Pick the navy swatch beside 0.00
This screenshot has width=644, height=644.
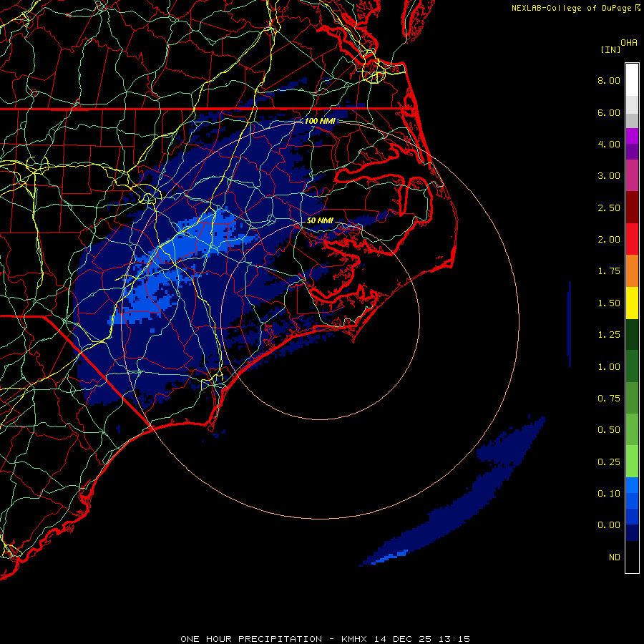coord(632,533)
